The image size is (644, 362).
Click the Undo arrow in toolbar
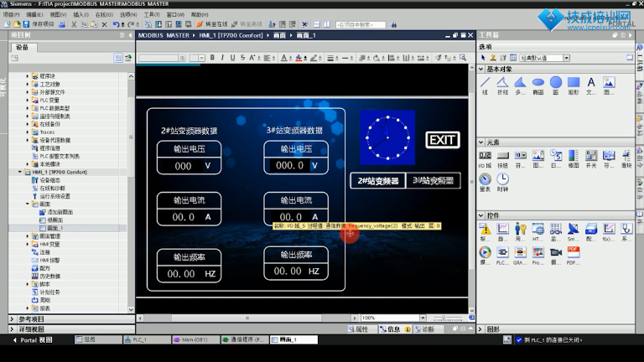[117, 24]
